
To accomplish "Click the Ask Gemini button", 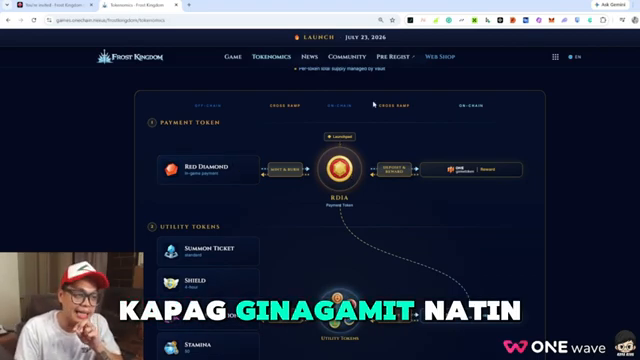I will (x=611, y=5).
